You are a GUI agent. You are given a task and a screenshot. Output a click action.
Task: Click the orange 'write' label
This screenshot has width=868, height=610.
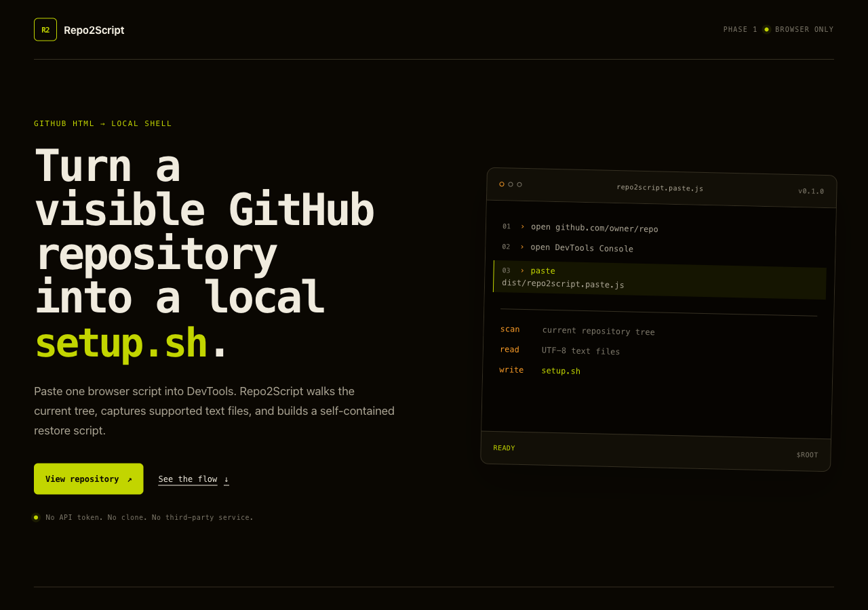(511, 370)
